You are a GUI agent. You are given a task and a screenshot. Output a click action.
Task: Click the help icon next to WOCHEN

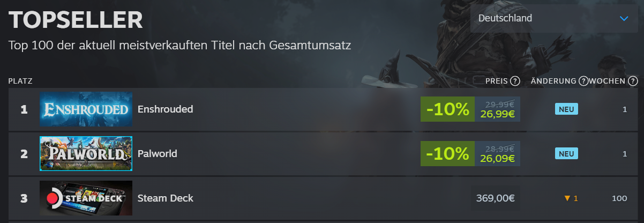633,81
